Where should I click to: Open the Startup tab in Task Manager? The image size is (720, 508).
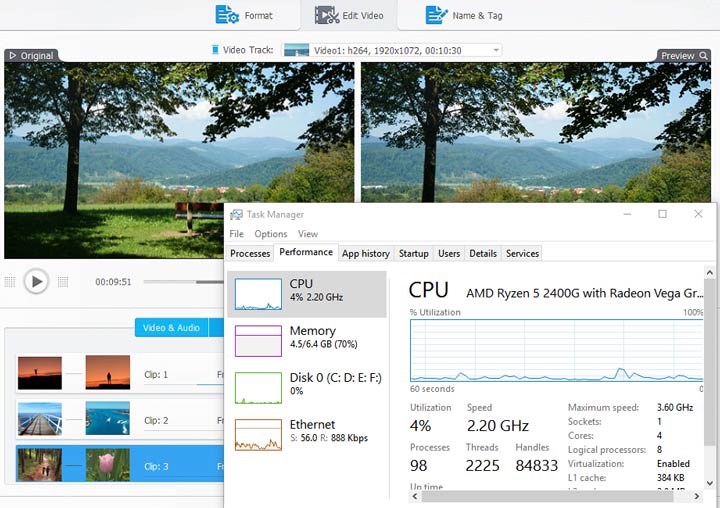click(413, 253)
